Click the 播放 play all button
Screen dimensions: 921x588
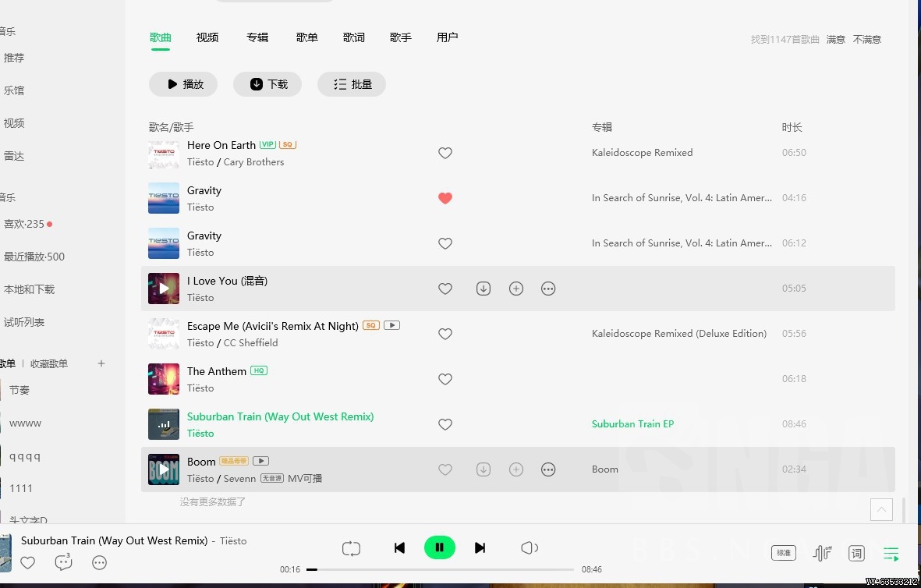tap(182, 83)
